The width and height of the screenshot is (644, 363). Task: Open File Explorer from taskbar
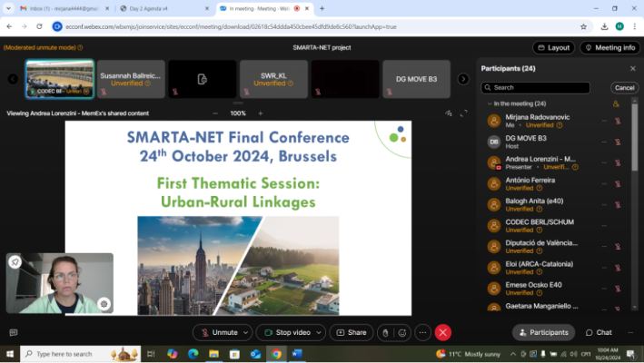213,354
